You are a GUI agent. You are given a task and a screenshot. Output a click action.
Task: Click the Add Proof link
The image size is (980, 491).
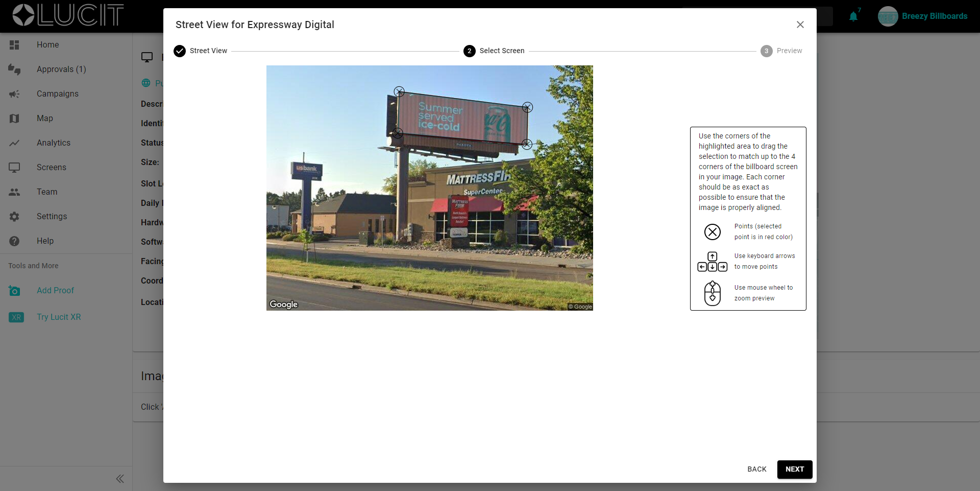55,291
